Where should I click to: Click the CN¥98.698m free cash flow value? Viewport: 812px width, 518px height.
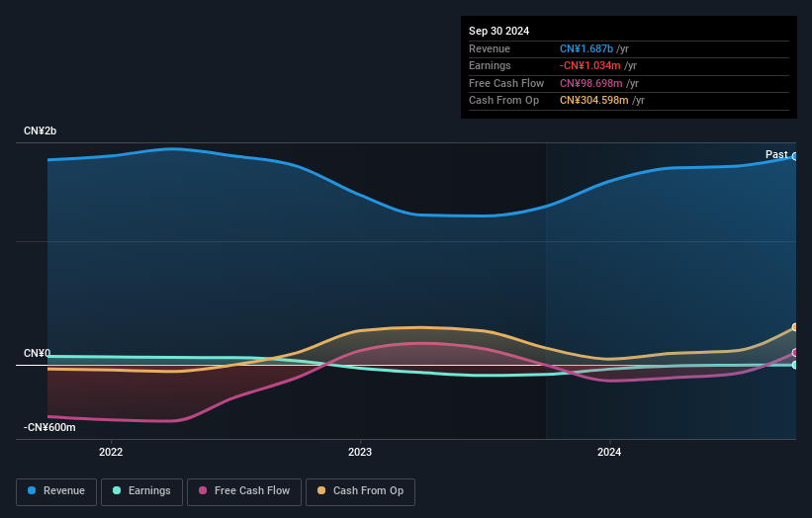pos(590,83)
